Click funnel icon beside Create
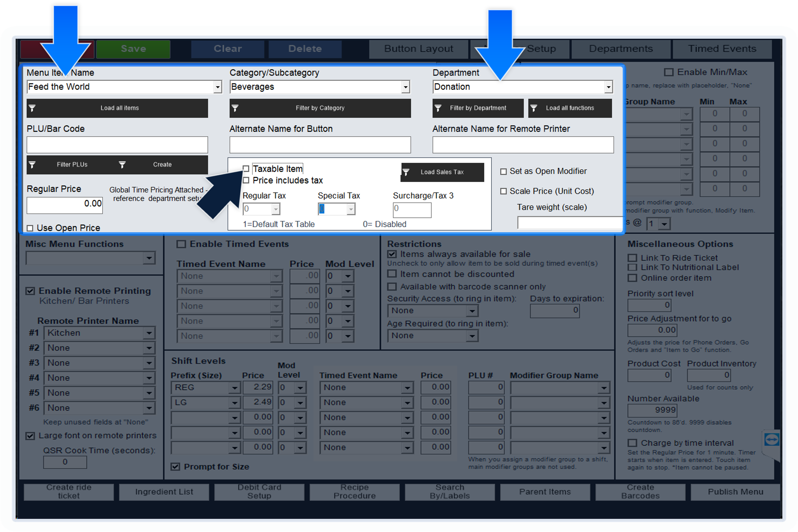This screenshot has height=532, width=798. (x=122, y=164)
